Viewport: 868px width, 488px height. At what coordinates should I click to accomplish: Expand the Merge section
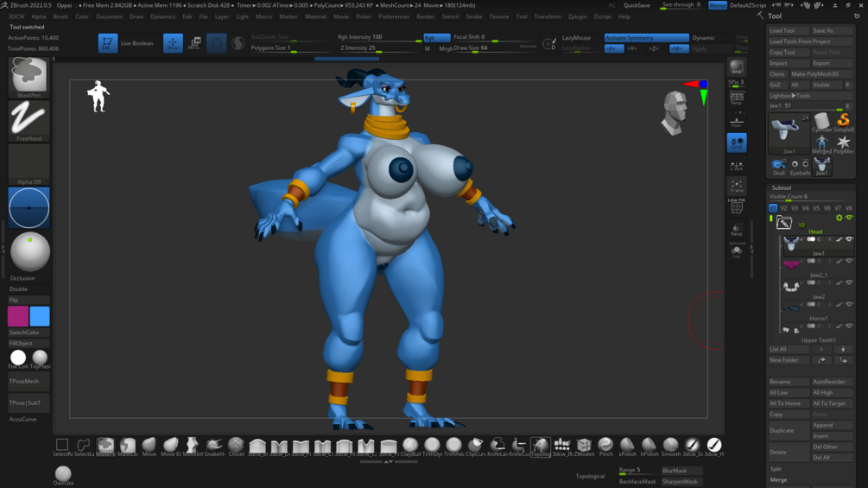(778, 479)
